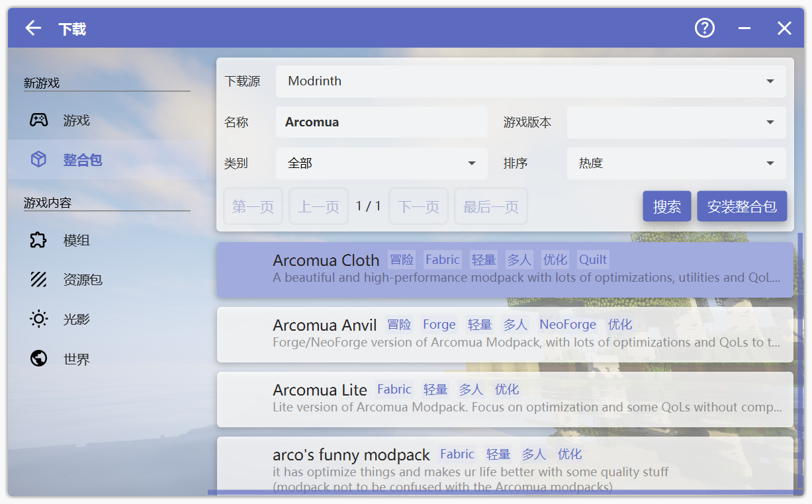The image size is (812, 504).
Task: Click the 最后一页 pagination button
Action: tap(490, 206)
